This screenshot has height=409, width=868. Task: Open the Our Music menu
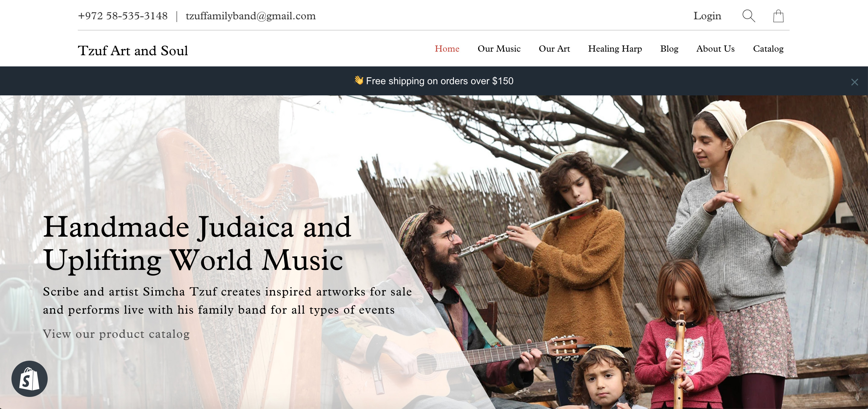pos(499,49)
